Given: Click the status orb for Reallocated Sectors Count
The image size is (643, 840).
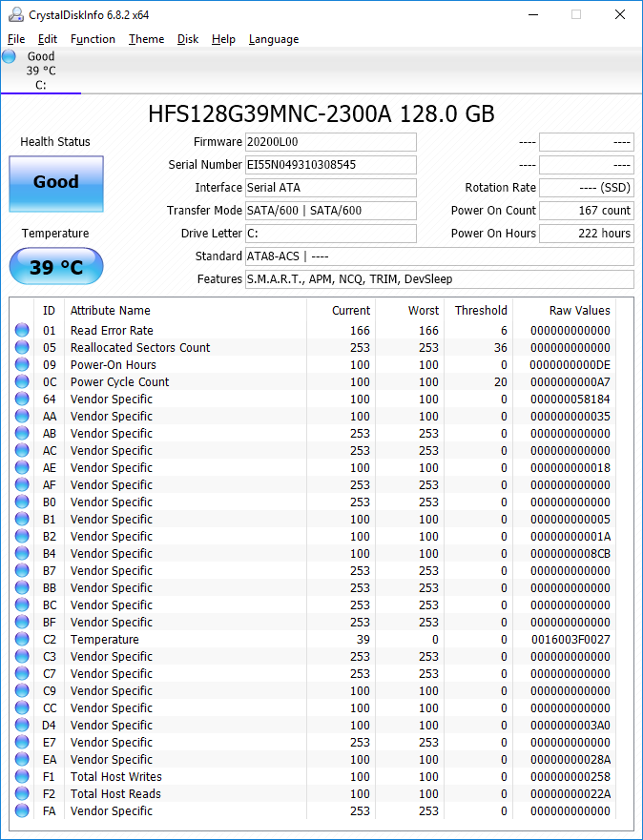Looking at the screenshot, I should pyautogui.click(x=22, y=348).
